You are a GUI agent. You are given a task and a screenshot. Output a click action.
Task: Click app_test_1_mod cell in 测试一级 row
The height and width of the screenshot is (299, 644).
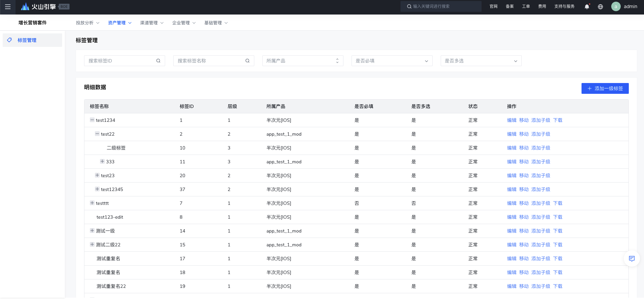(284, 231)
